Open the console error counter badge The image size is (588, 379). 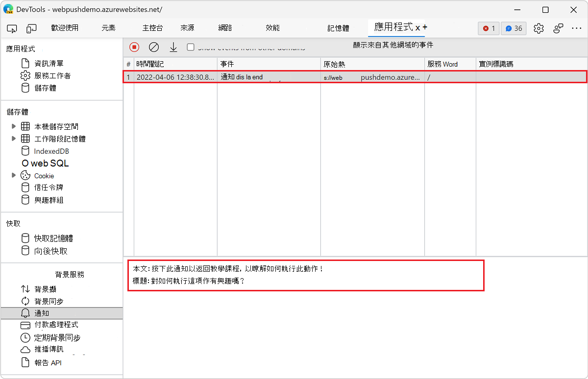pyautogui.click(x=488, y=28)
